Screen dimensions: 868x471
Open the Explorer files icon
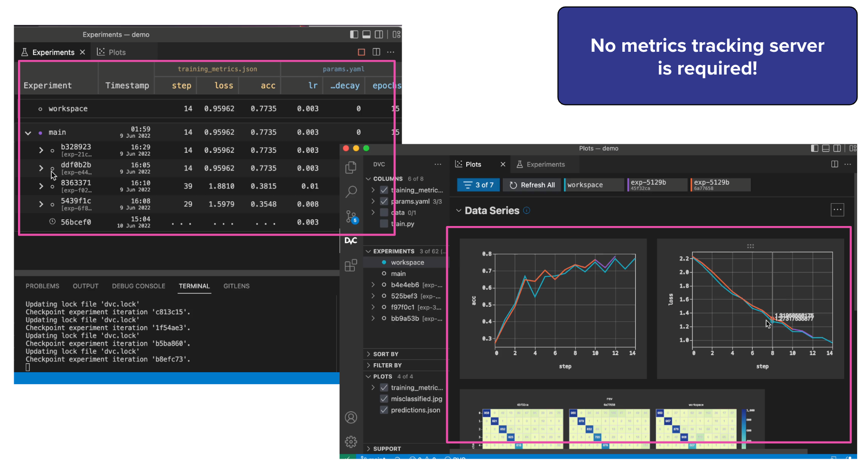click(x=351, y=168)
